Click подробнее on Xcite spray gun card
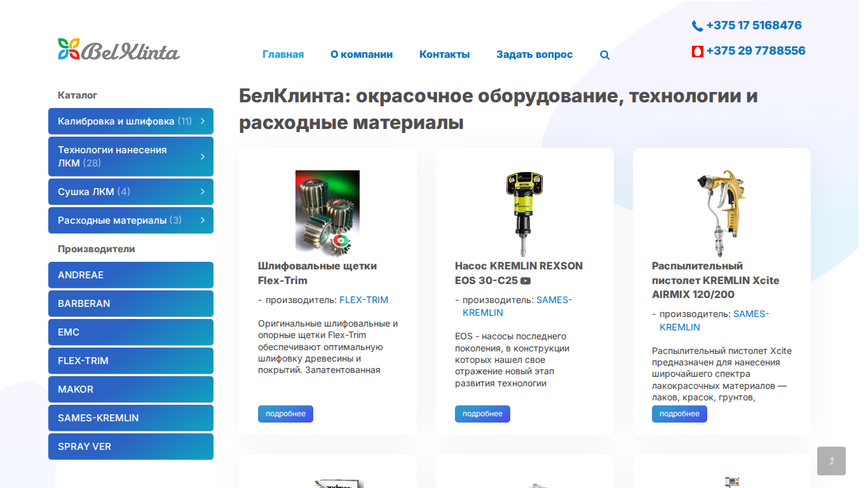868x488 pixels. (x=679, y=414)
